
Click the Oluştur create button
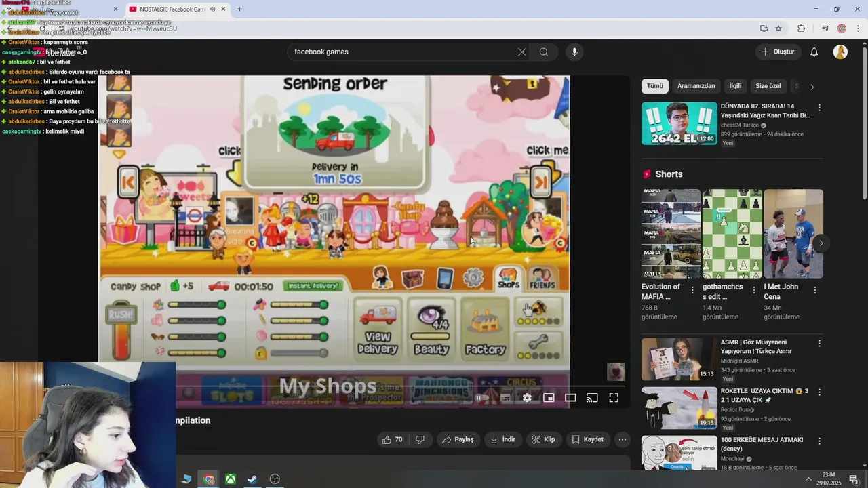[x=778, y=52]
